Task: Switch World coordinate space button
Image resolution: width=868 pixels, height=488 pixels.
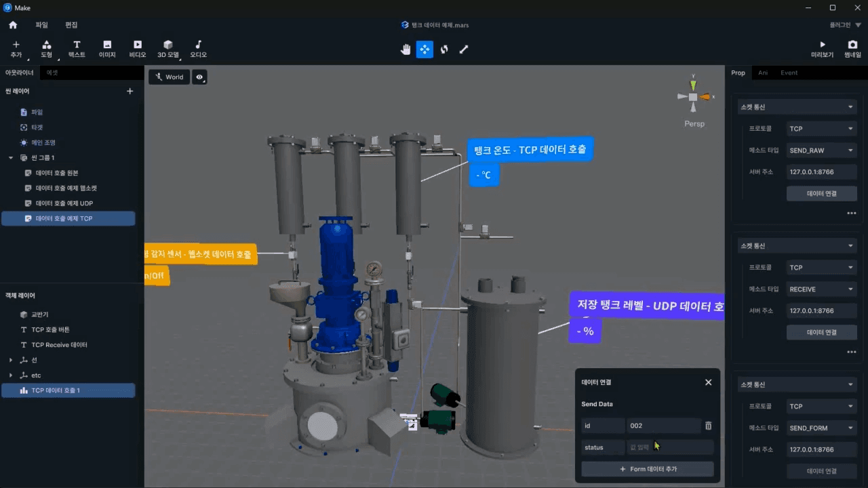Action: coord(170,77)
